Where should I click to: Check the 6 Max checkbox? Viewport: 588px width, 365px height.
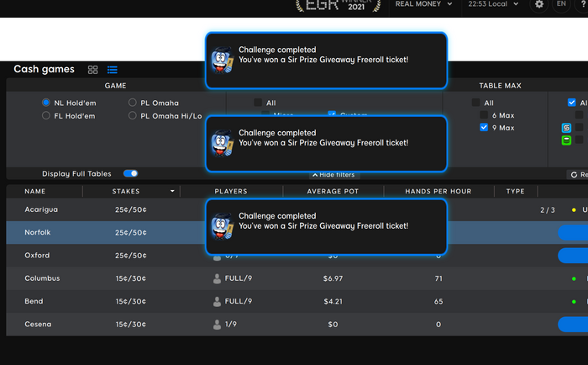(x=484, y=115)
